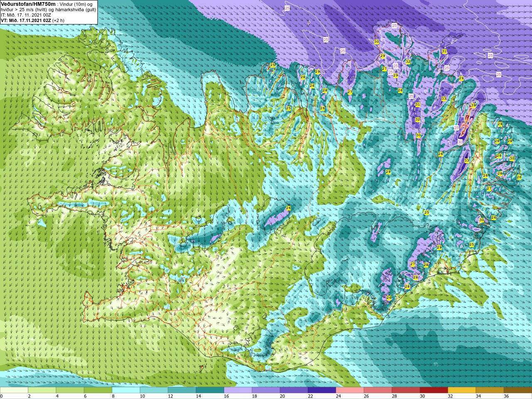Click the 8–10 m/s light cyan legend swatch

[126, 390]
